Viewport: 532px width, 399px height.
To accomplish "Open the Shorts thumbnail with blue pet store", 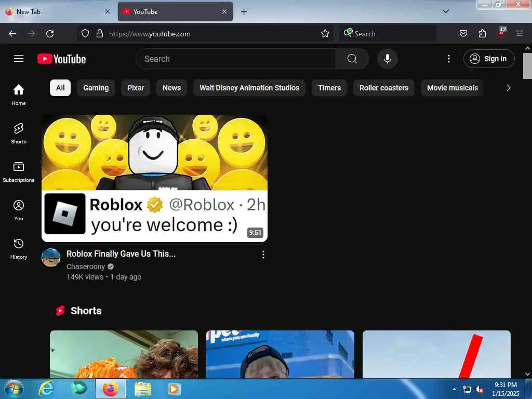I will pyautogui.click(x=280, y=354).
